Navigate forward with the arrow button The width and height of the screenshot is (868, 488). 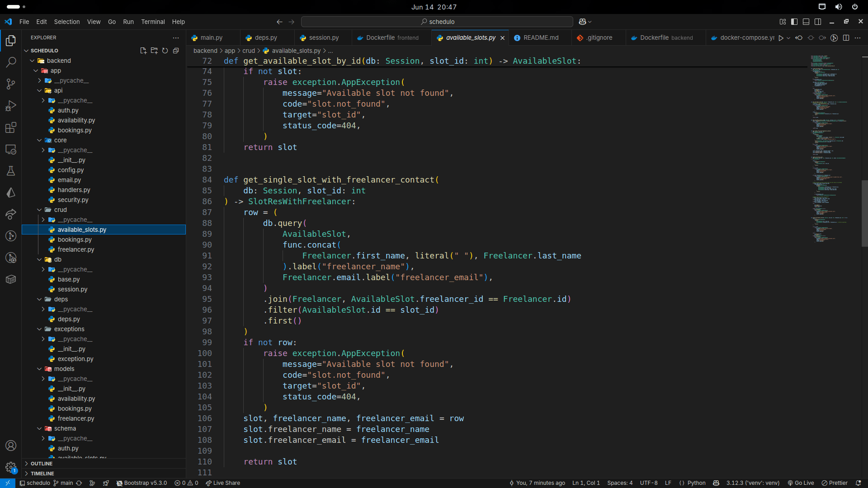(x=291, y=22)
